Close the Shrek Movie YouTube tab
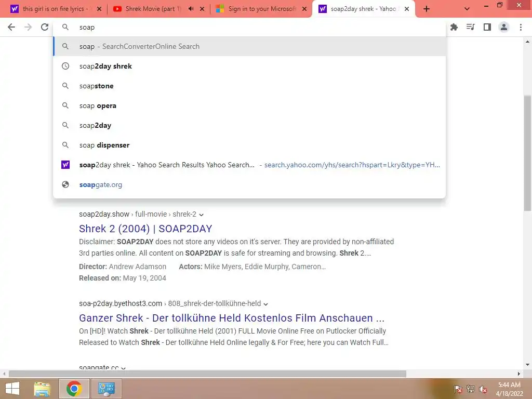Viewport: 532px width, 399px height. (202, 9)
